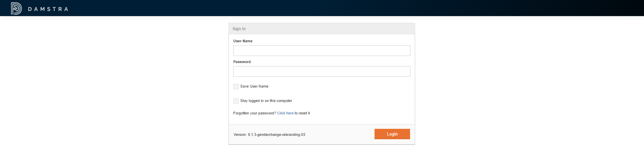Open the 'Click here' password reset link

pyautogui.click(x=285, y=113)
